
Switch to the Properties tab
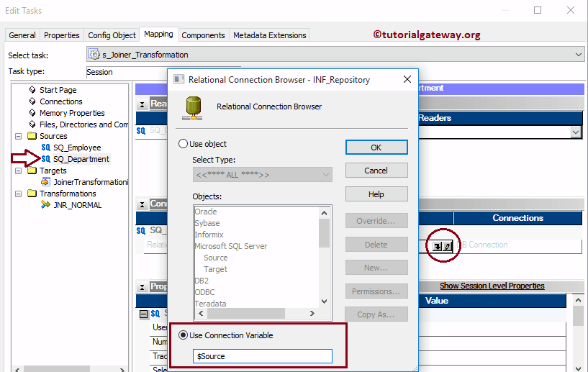[x=61, y=35]
